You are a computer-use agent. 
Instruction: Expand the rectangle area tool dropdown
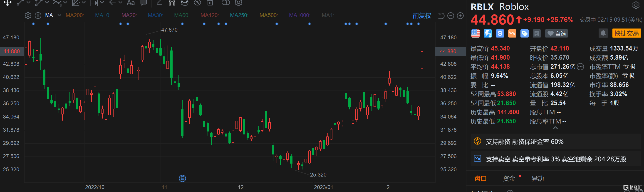[x=84, y=3]
